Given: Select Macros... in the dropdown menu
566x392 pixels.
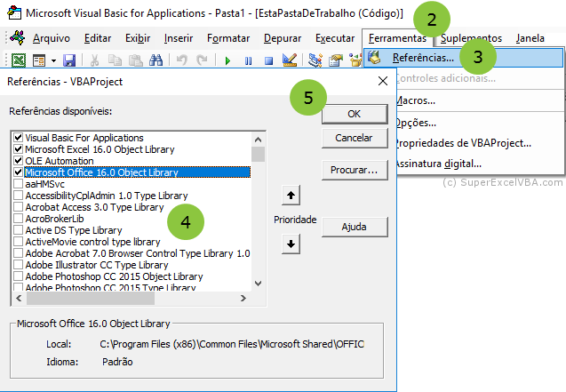Looking at the screenshot, I should point(415,100).
